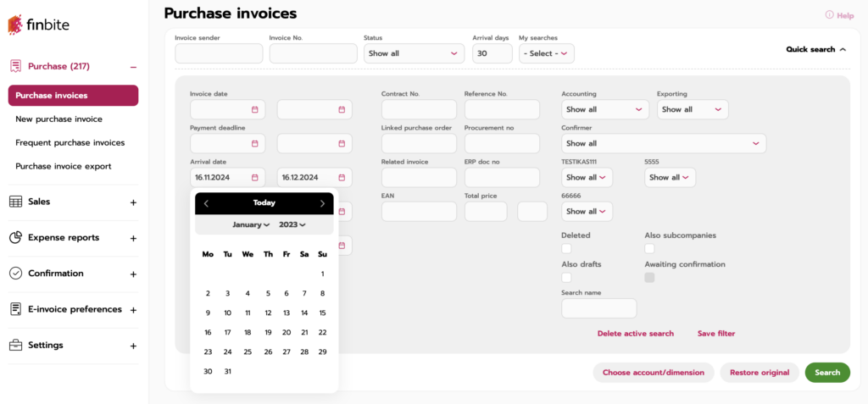
Task: Click the green Search button
Action: point(826,373)
